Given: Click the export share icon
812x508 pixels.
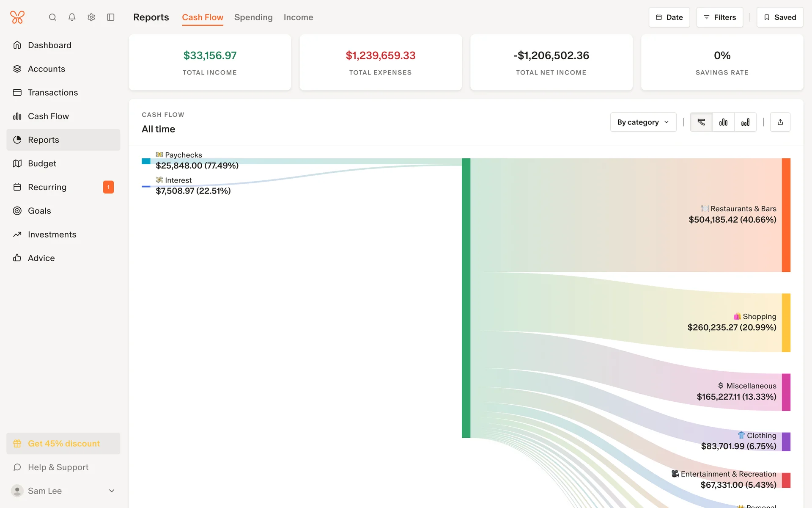Looking at the screenshot, I should pos(780,122).
